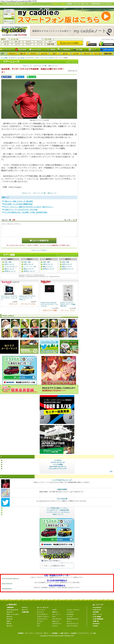Screen dimensions: 114x644
Task: Select グリップ in the green gear sub-navigation
Action: coord(86,54)
